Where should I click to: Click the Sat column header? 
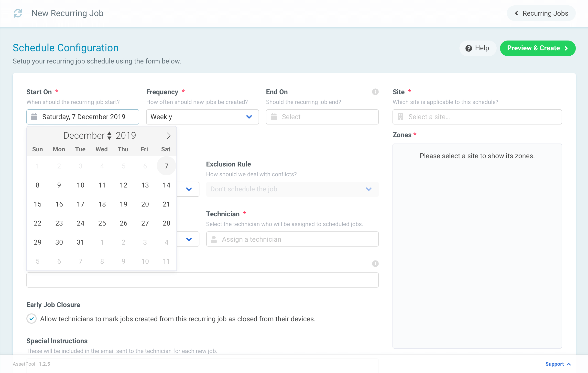[166, 149]
